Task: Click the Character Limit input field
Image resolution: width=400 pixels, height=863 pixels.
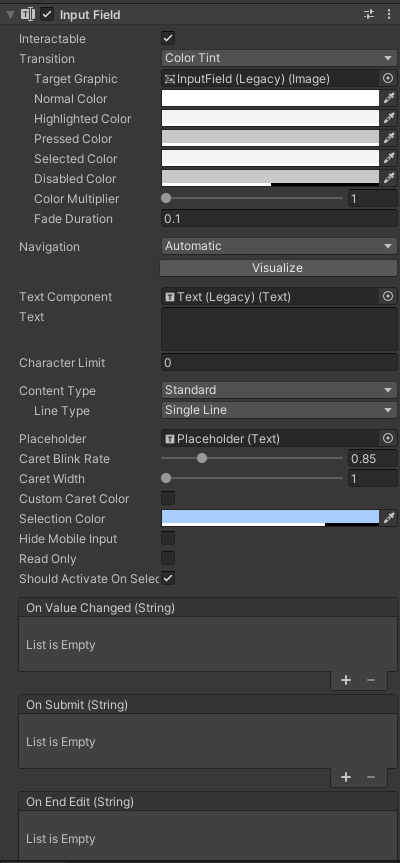Action: tap(279, 363)
